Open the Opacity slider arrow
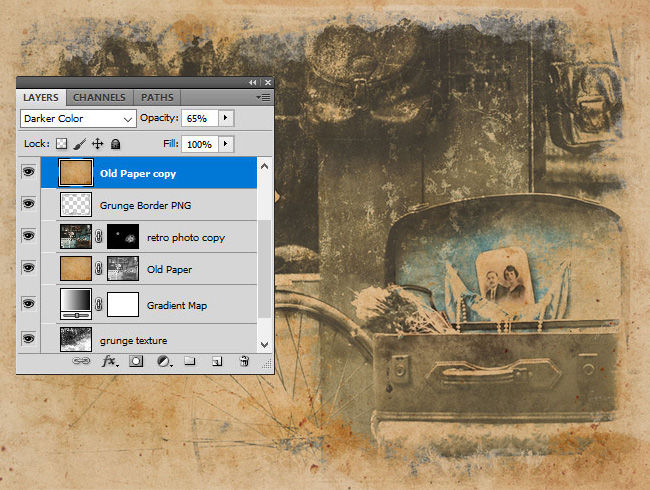Image resolution: width=650 pixels, height=490 pixels. 225,118
